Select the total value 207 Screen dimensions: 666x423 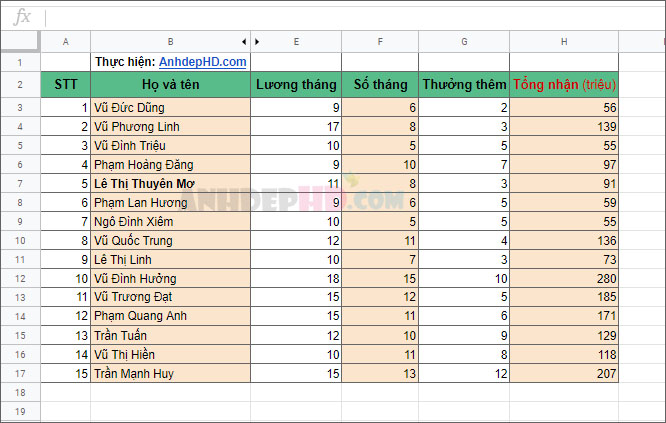point(564,374)
